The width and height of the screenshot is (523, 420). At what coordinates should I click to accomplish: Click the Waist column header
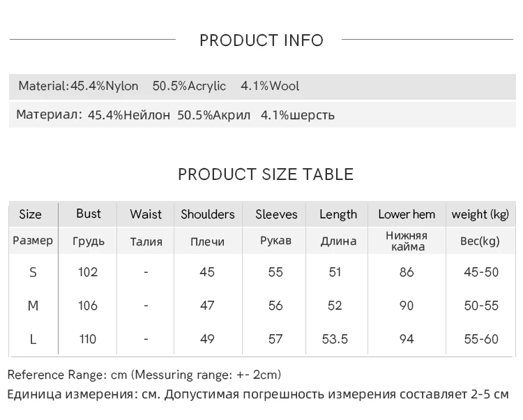coord(146,214)
